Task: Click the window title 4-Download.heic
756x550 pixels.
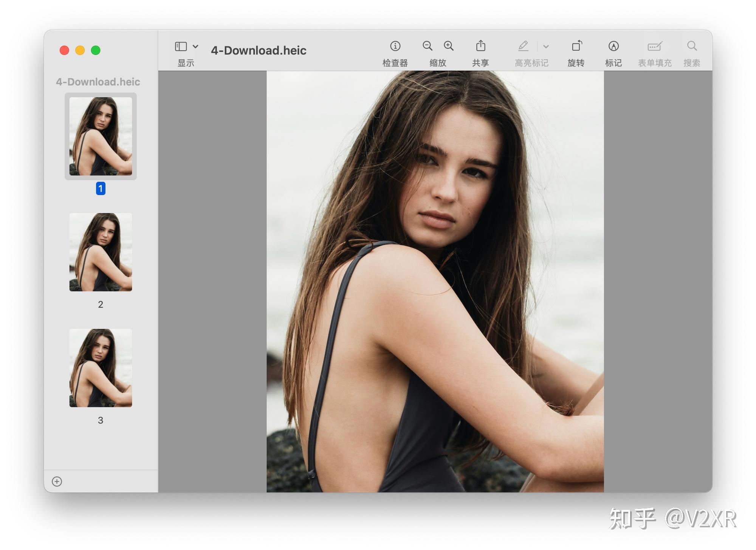Action: [259, 50]
